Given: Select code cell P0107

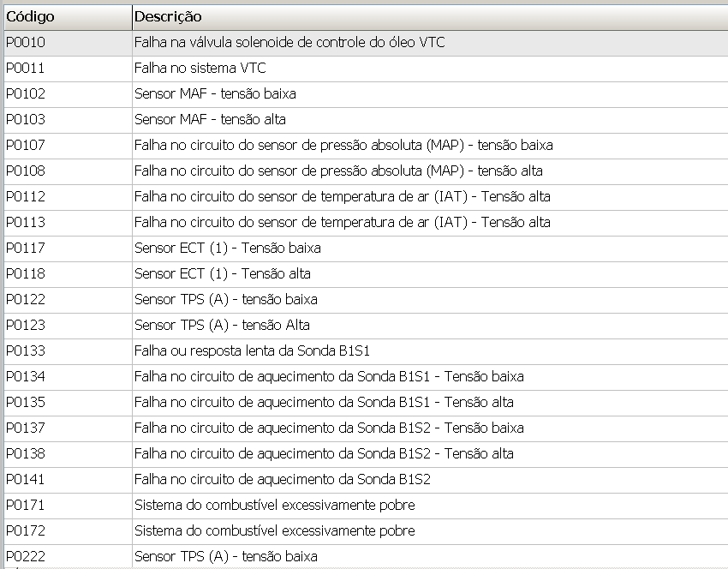Looking at the screenshot, I should tap(26, 145).
